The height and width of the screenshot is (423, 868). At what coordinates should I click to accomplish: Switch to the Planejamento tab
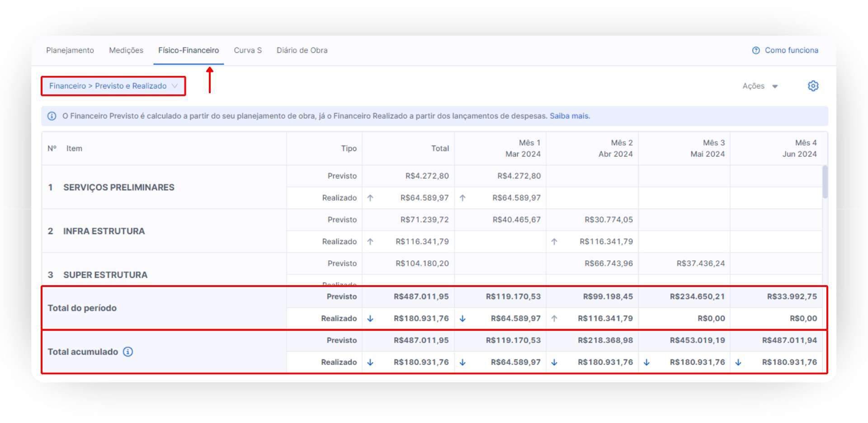point(70,50)
